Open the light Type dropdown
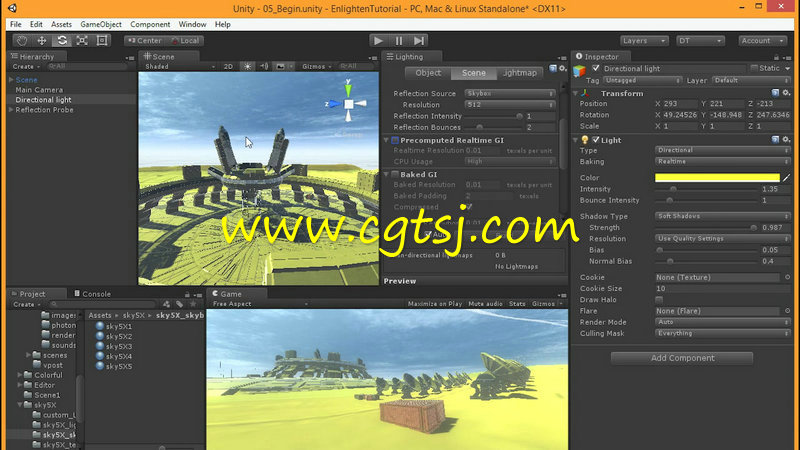The height and width of the screenshot is (450, 800). pos(722,151)
